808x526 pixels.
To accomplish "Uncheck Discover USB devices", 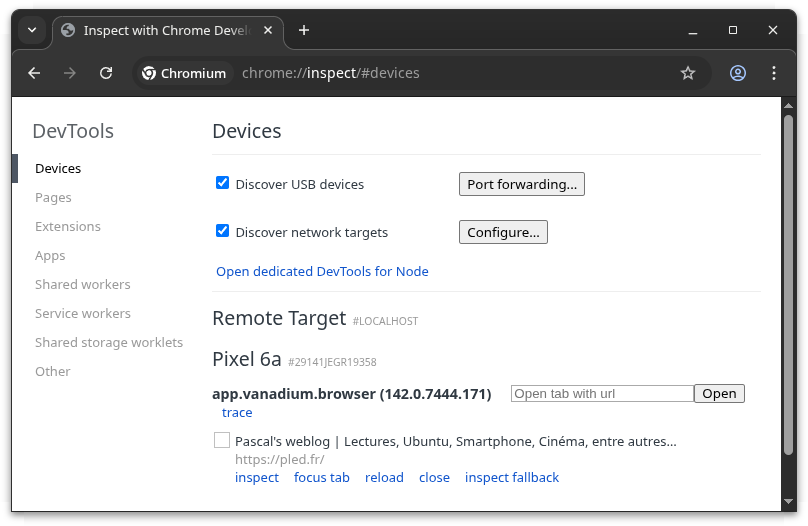I will click(x=223, y=183).
